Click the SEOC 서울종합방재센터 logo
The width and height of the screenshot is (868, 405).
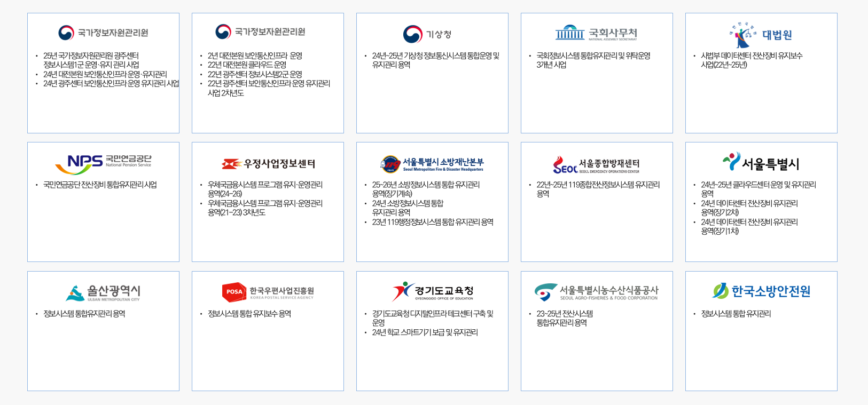596,165
